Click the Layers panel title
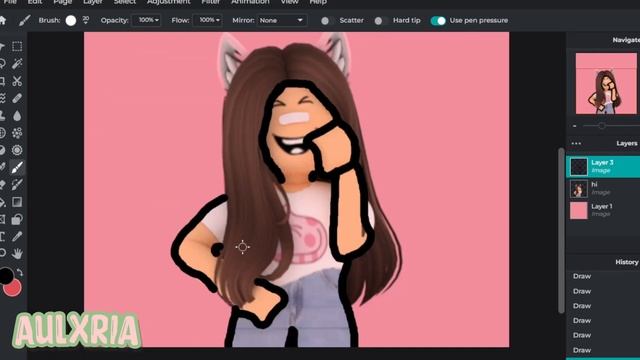The width and height of the screenshot is (640, 360). (x=627, y=143)
